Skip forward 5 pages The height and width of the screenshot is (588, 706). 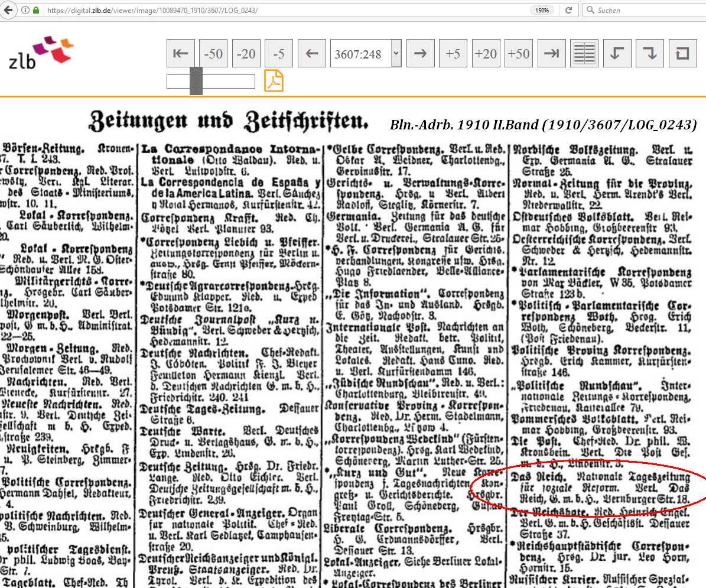pos(453,54)
